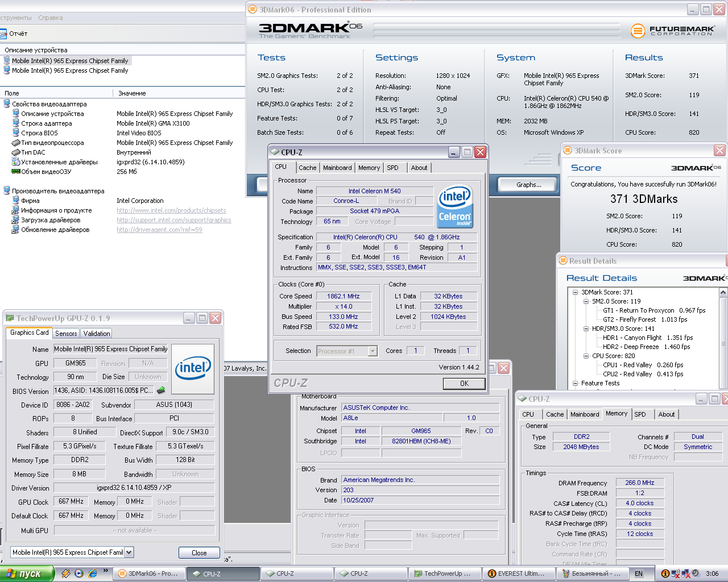
Task: Collapse the CPU Score: 820 node
Action: pyautogui.click(x=586, y=356)
